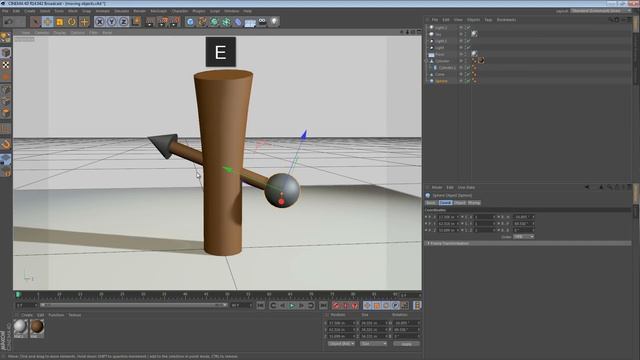Click the Undo icon in top toolbar
The image size is (640, 360).
9,21
